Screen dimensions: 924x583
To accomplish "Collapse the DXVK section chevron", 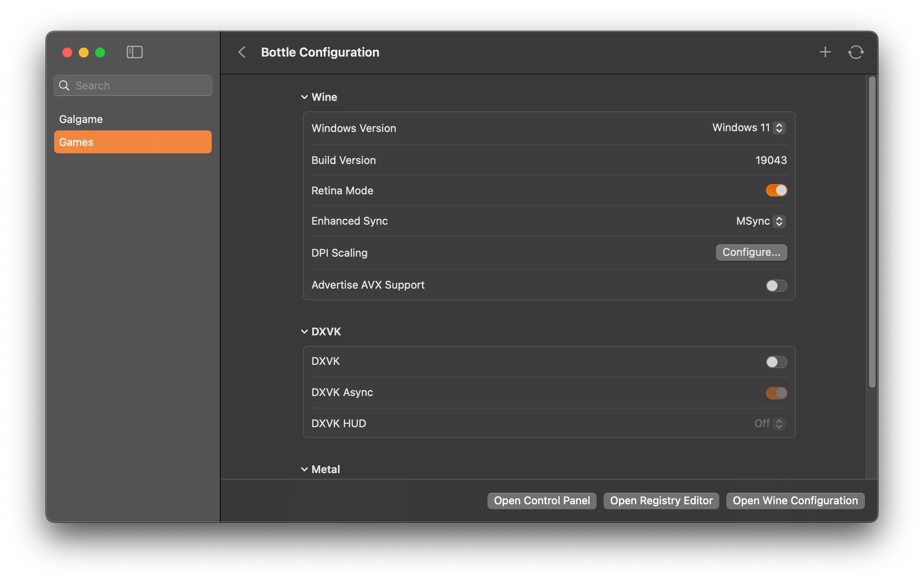I will point(304,332).
